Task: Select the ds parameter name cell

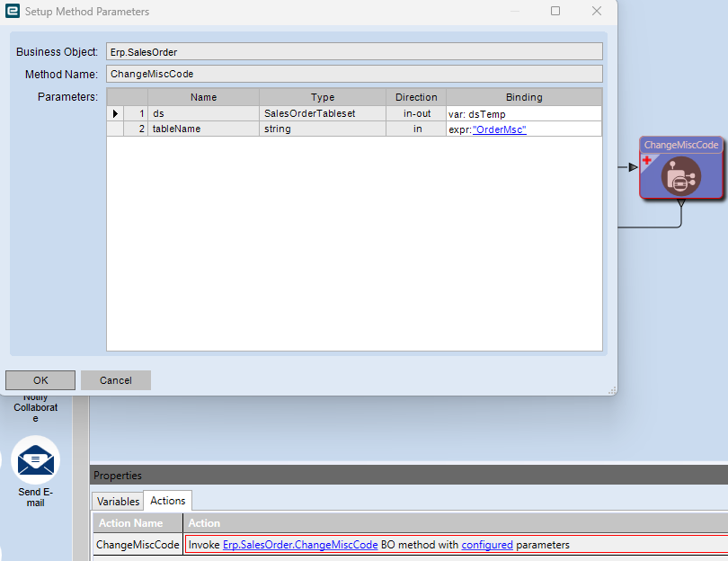Action: (203, 113)
